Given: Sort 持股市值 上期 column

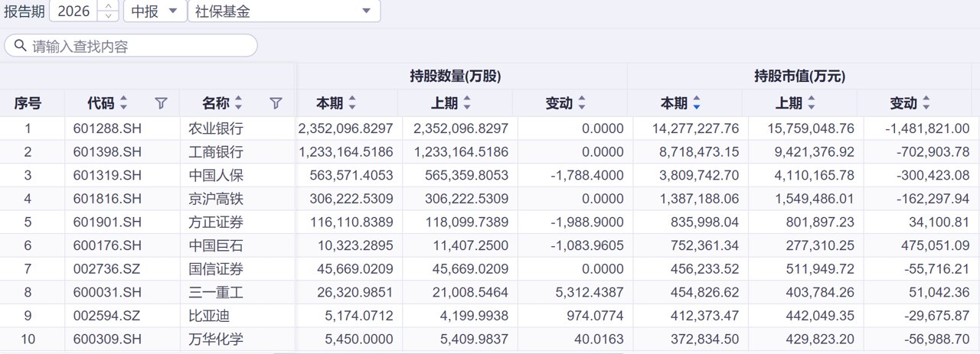Looking at the screenshot, I should pos(812,103).
